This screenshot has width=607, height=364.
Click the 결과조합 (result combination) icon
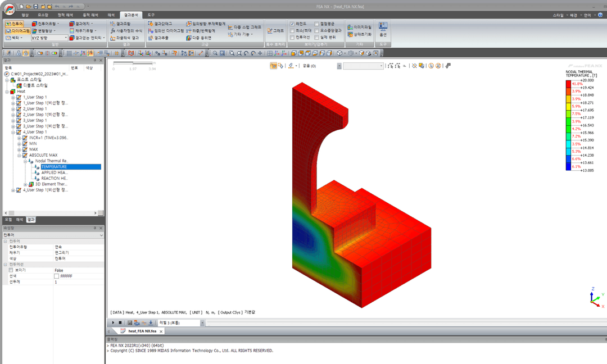click(120, 24)
